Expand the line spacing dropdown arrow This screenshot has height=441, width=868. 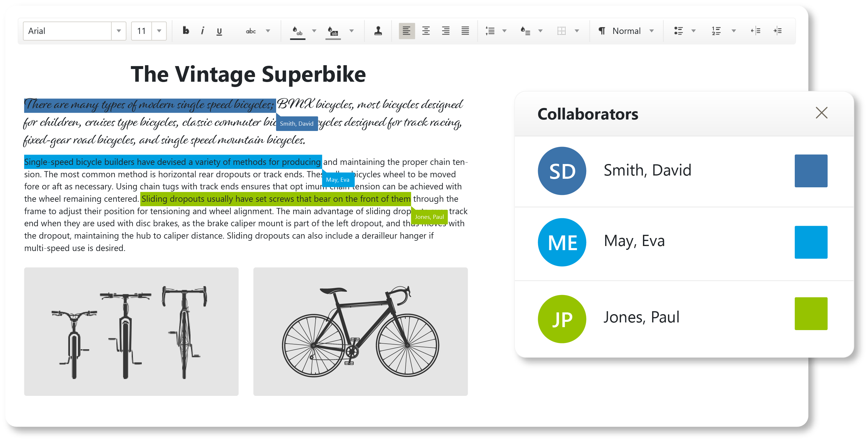coord(504,31)
